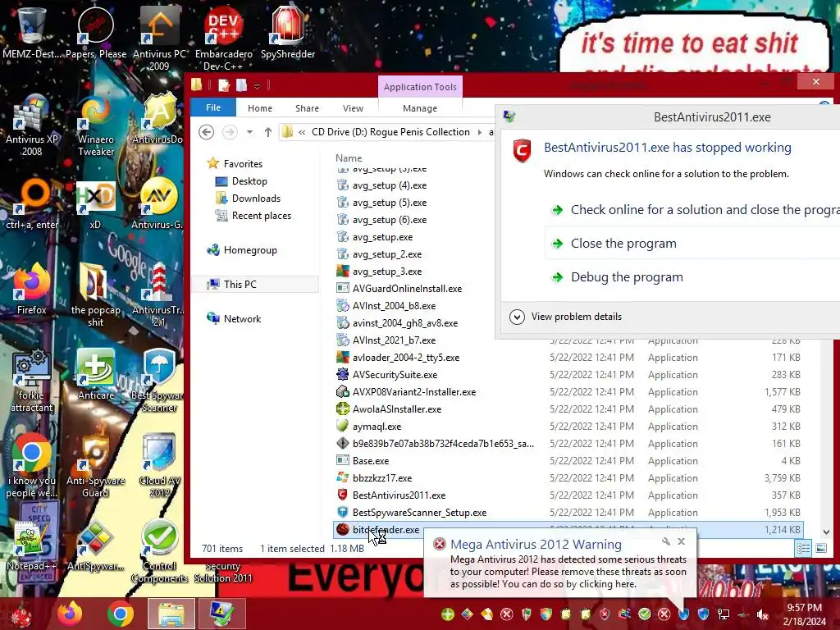Choose Debug the program option
Image resolution: width=840 pixels, height=630 pixels.
coord(627,277)
